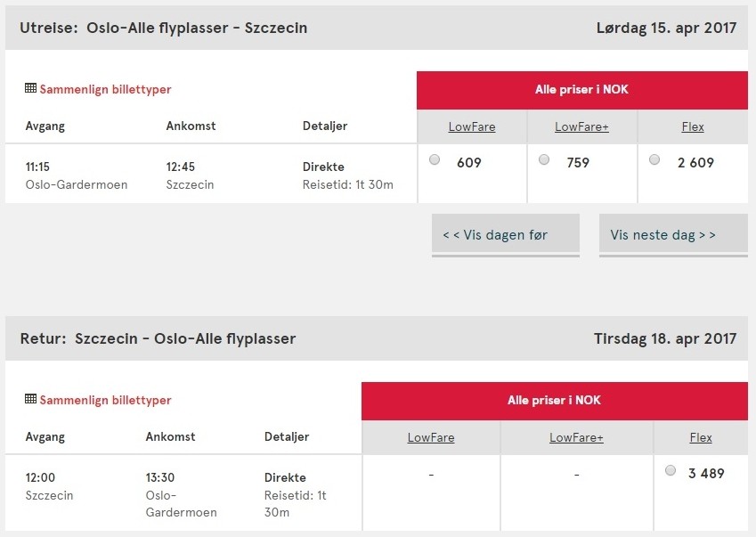756x537 pixels.
Task: Click return price 3 489 value
Action: (x=706, y=474)
